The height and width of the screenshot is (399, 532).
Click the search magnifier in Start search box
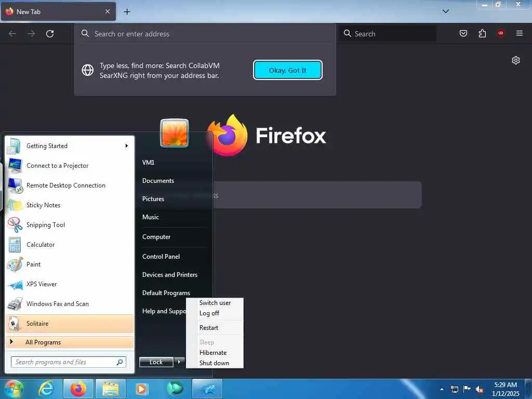(x=120, y=362)
